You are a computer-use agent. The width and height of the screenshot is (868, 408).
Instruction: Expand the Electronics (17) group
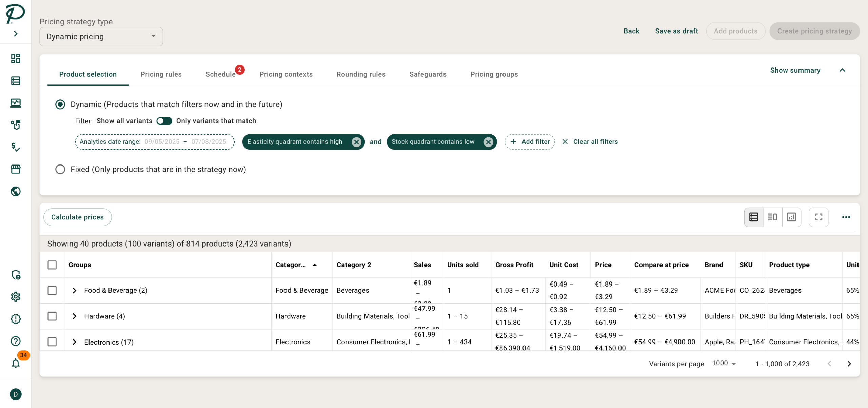[75, 342]
